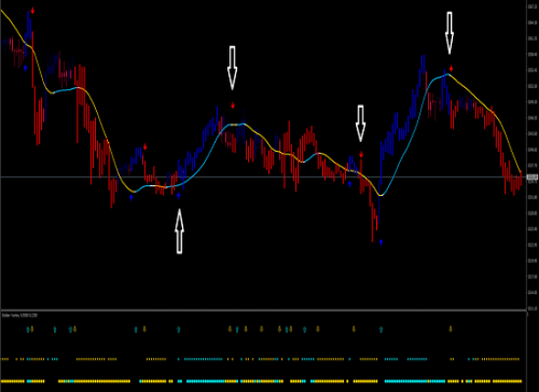Select the indicator name label in the lower sub-window

click(x=20, y=315)
